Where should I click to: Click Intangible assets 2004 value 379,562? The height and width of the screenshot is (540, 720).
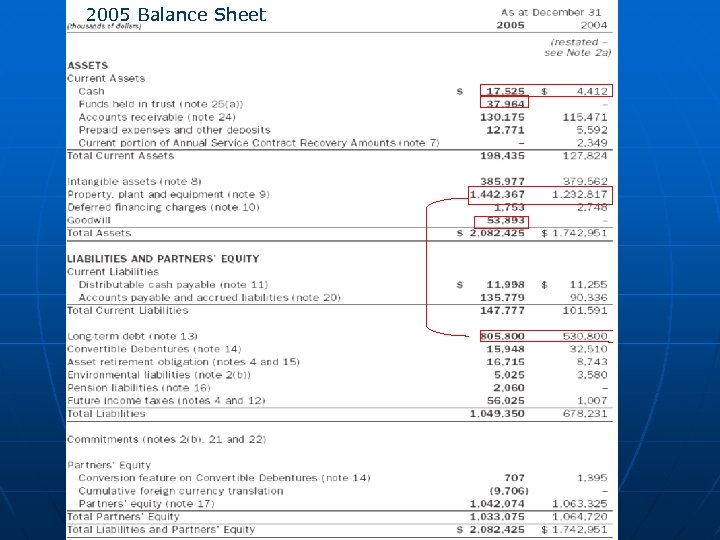click(585, 181)
